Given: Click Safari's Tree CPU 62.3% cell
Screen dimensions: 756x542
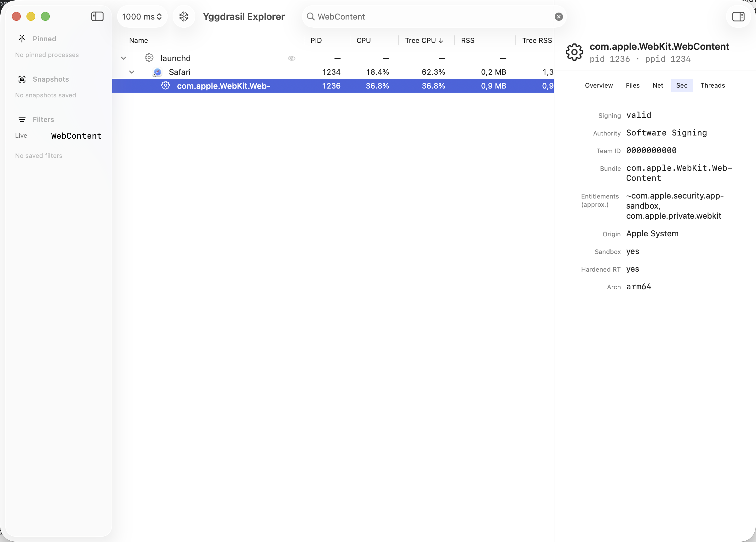Looking at the screenshot, I should coord(433,72).
